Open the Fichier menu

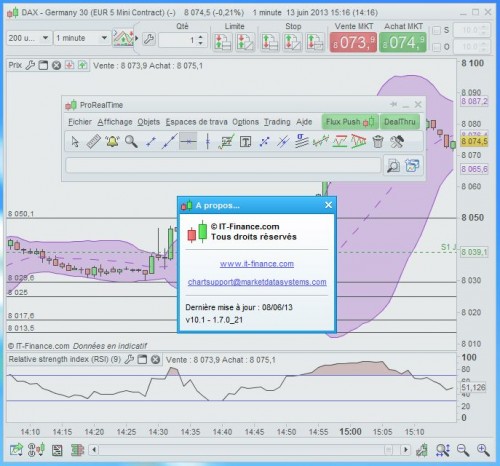[80, 122]
